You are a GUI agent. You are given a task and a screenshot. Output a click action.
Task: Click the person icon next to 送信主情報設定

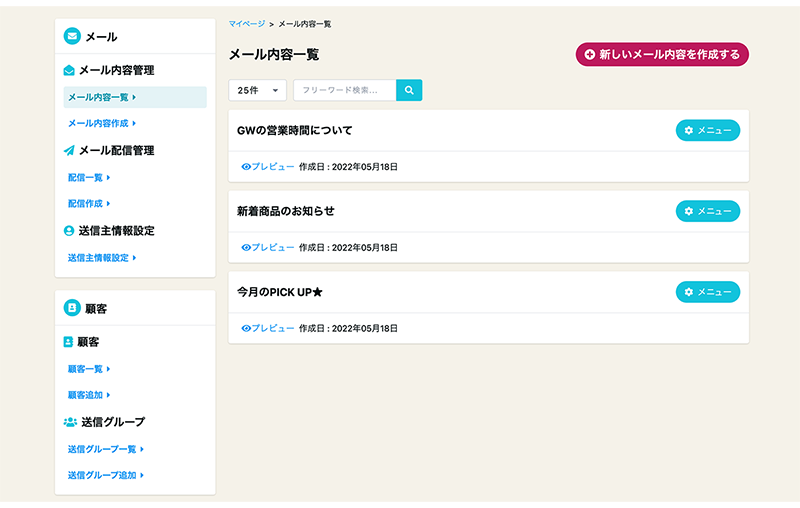69,231
